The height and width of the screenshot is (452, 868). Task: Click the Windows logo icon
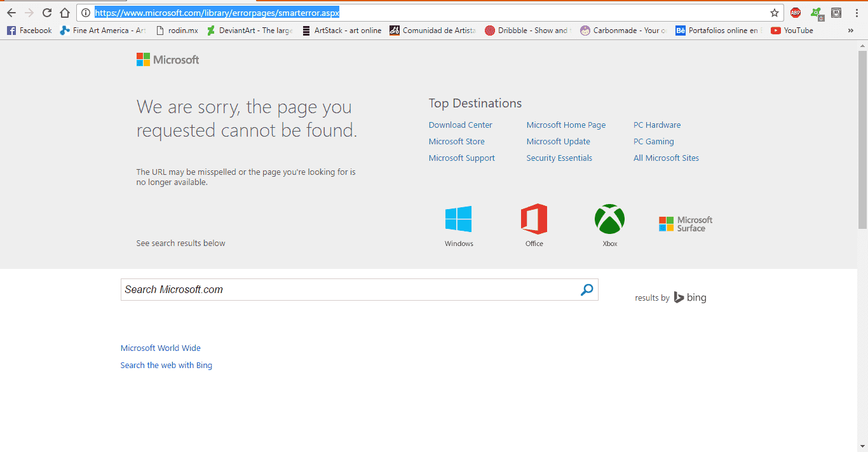[x=459, y=219]
